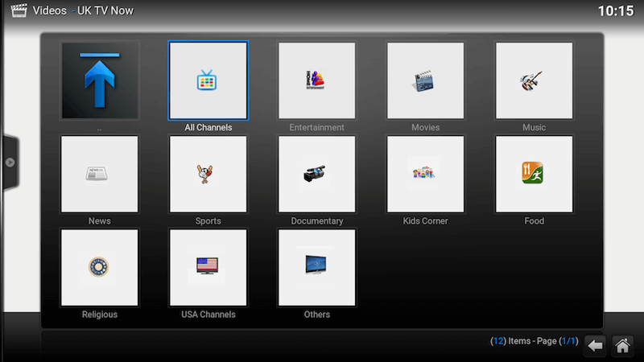The width and height of the screenshot is (644, 362).
Task: Go up to parent folder arrow
Action: (100, 80)
